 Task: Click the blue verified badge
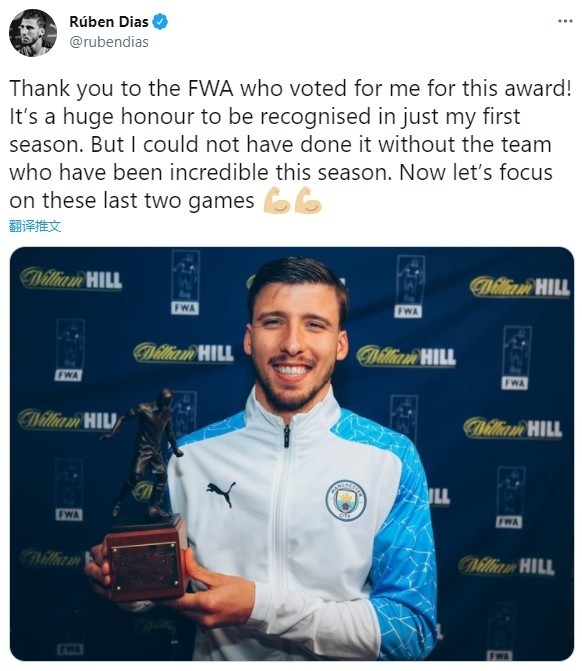point(160,21)
